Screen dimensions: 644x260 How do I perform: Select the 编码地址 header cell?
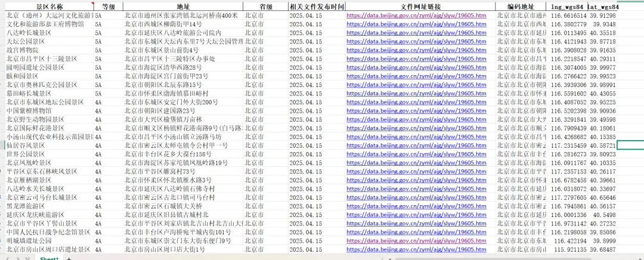click(521, 7)
